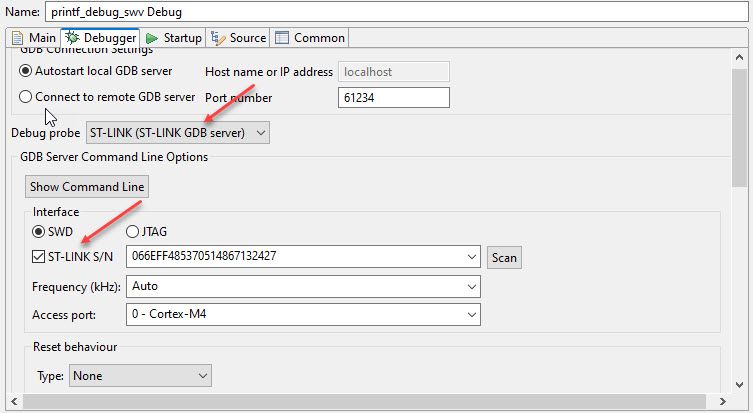The height and width of the screenshot is (413, 753).
Task: Click the horizontal scrollbar left arrow
Action: point(14,401)
